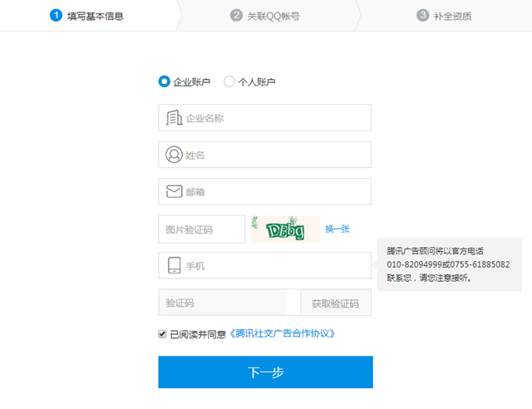Click the blue 下一步 button
This screenshot has width=532, height=409.
265,372
